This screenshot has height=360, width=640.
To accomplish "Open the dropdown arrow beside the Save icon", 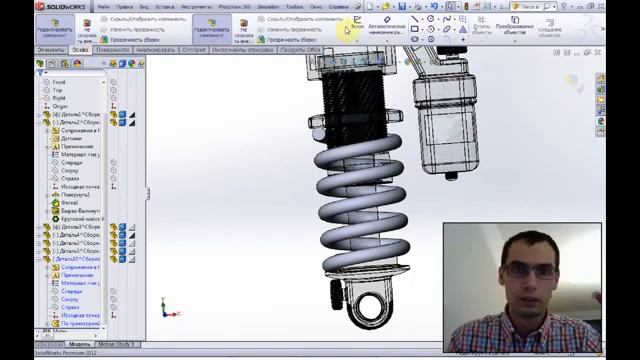I will (409, 7).
